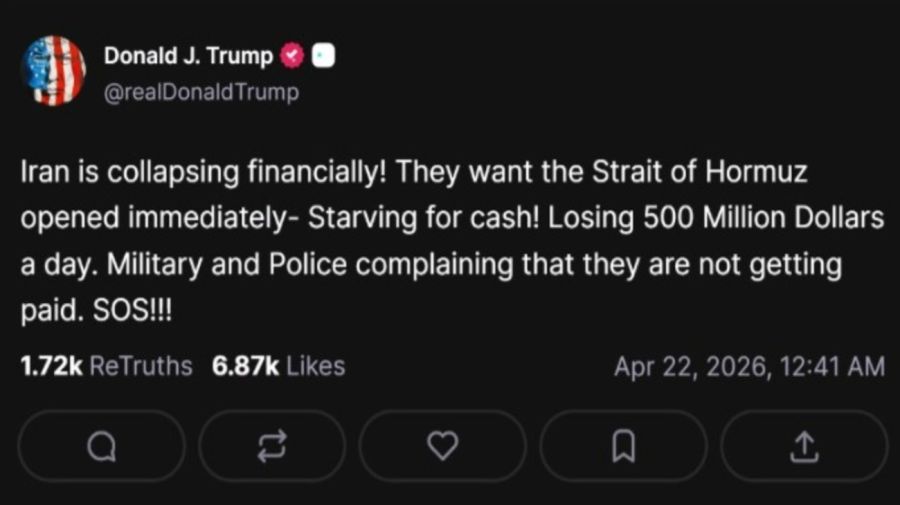This screenshot has width=900, height=505.
Task: Click the reply speech bubble icon
Action: [x=101, y=446]
